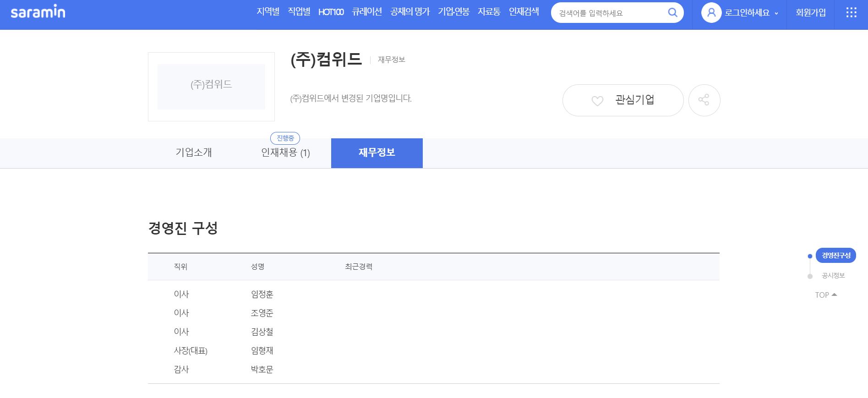Open the 인재검색 menu
This screenshot has height=398, width=868.
click(x=524, y=12)
